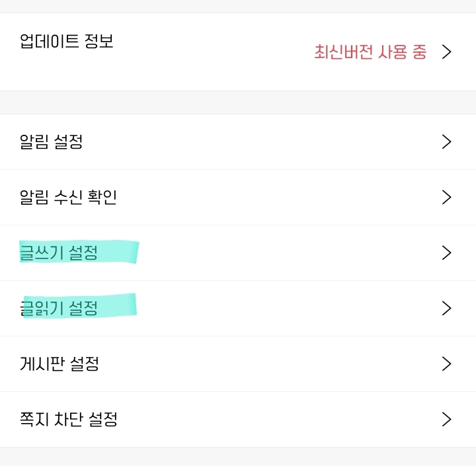The width and height of the screenshot is (476, 466).
Task: Click the chevron for 글읽기 설정
Action: click(x=447, y=308)
